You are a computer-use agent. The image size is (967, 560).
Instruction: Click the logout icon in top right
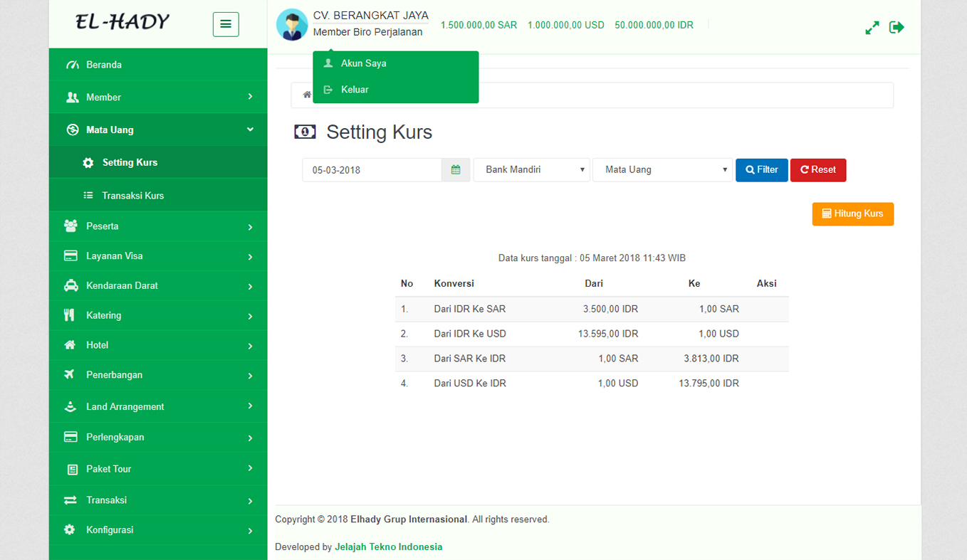[x=897, y=28]
